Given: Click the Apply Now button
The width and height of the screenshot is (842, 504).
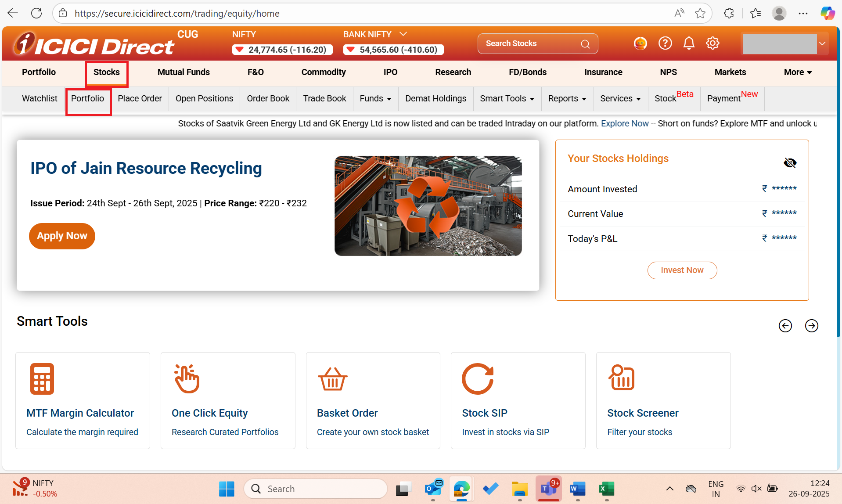Looking at the screenshot, I should [62, 236].
